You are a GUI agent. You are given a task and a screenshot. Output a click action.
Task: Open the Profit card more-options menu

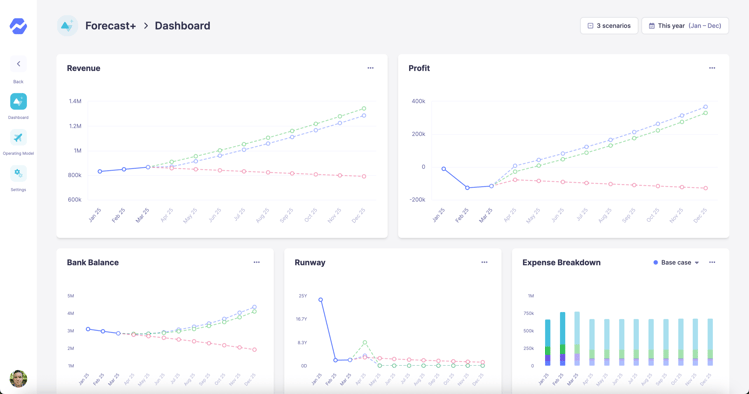coord(712,68)
